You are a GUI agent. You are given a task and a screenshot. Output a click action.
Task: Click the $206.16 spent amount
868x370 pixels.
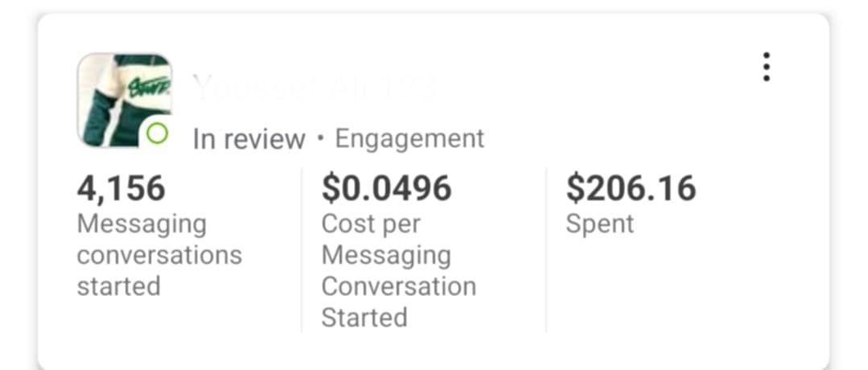point(631,188)
